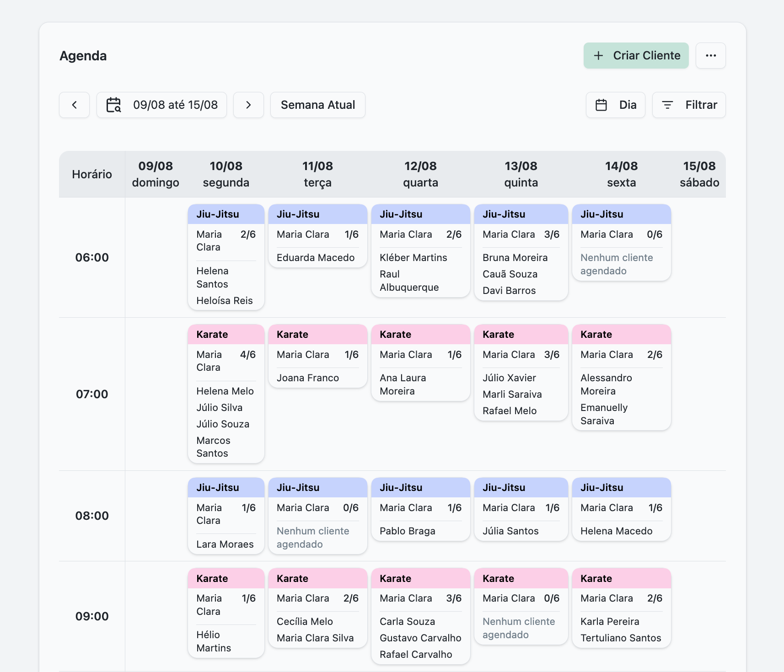784x672 pixels.
Task: Open Tuesday 06:00 Jiu-Jitsu class header
Action: click(318, 214)
